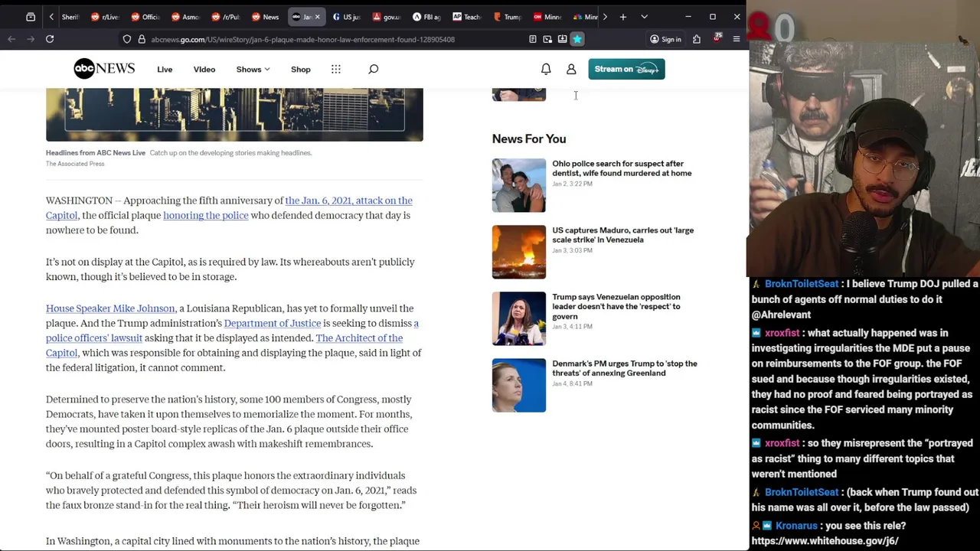Viewport: 980px width, 551px height.
Task: Open the Venezuela strike fire thumbnail
Action: 519,252
